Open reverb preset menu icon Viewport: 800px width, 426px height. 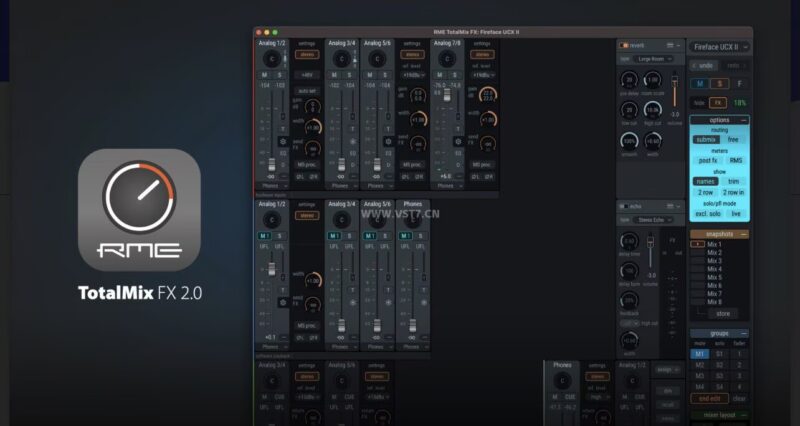670,45
